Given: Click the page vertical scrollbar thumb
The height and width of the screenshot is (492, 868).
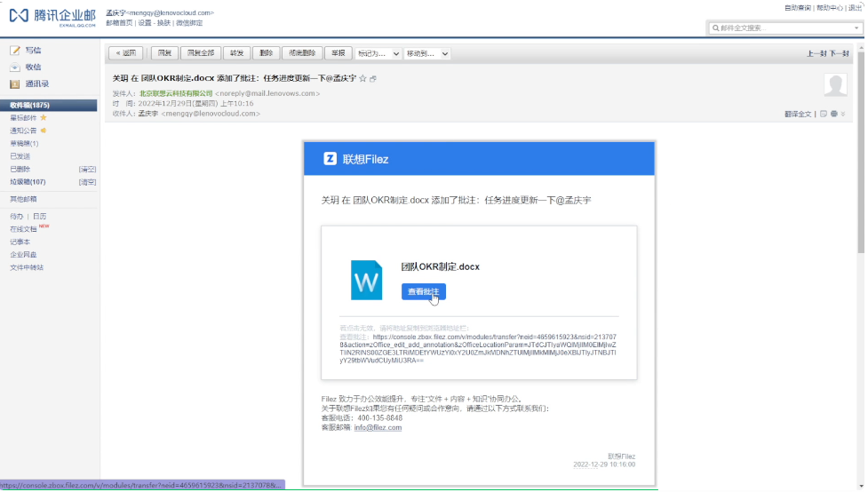Looking at the screenshot, I should tap(863, 152).
